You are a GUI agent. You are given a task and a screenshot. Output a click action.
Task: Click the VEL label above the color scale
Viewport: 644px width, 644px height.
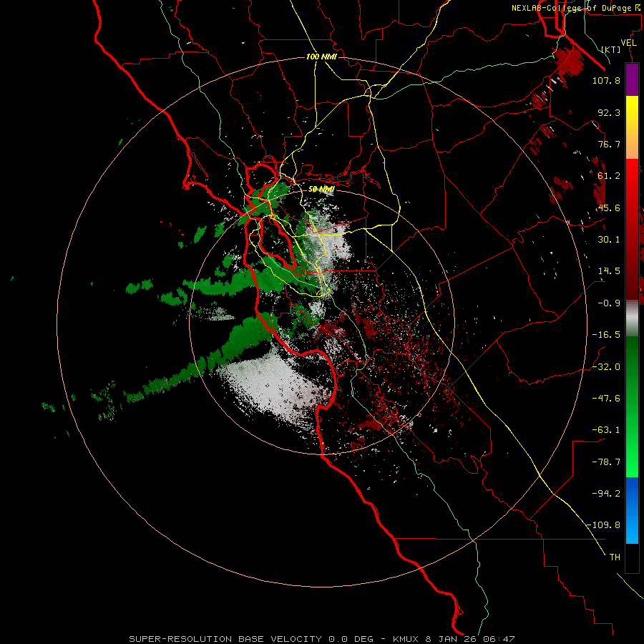(628, 43)
